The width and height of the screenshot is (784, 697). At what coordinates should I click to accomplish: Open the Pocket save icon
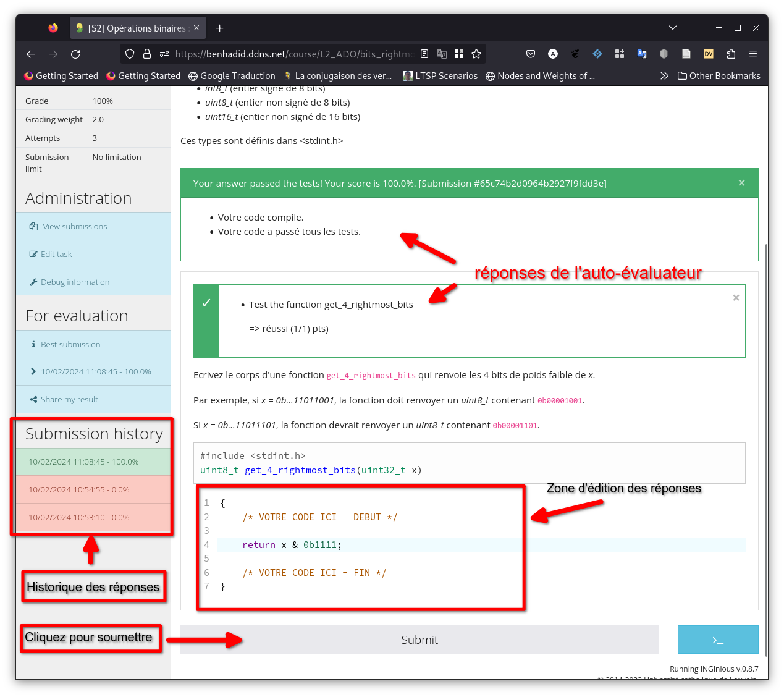tap(531, 54)
